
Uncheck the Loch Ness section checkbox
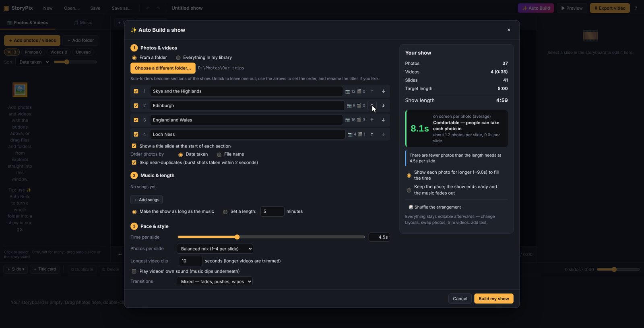[x=136, y=135]
